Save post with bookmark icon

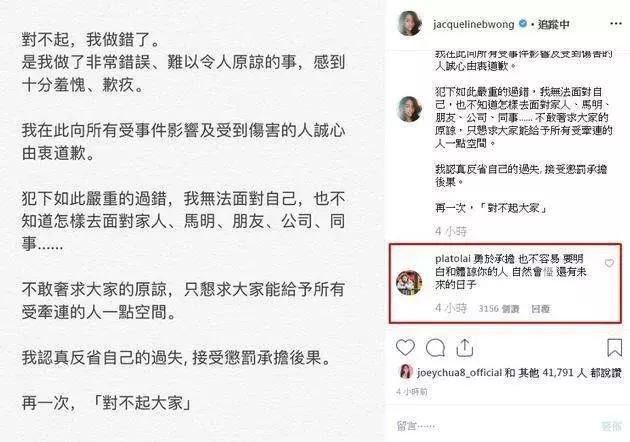click(615, 348)
